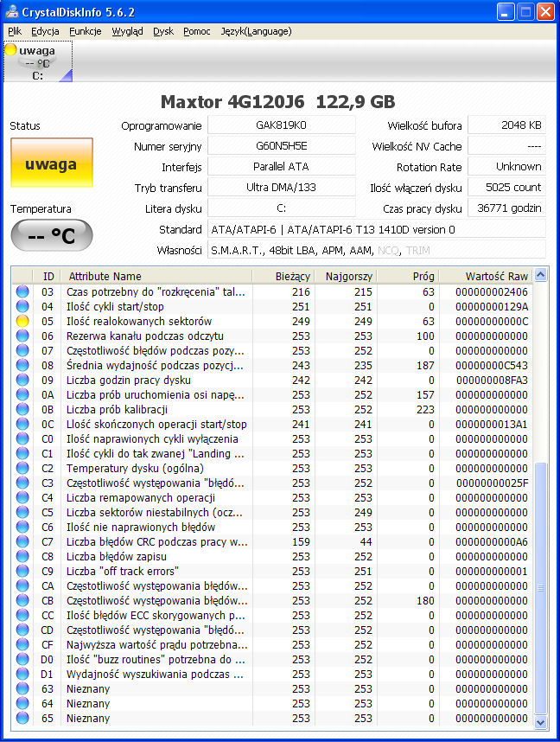This screenshot has width=560, height=742.
Task: Click the blue status icon of attribute 04
Action: point(22,307)
